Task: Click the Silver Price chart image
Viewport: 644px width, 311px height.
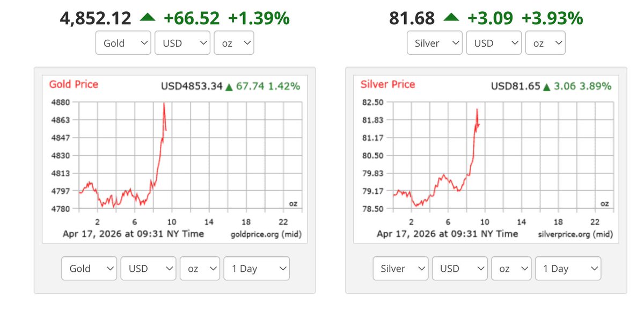Action: point(486,159)
